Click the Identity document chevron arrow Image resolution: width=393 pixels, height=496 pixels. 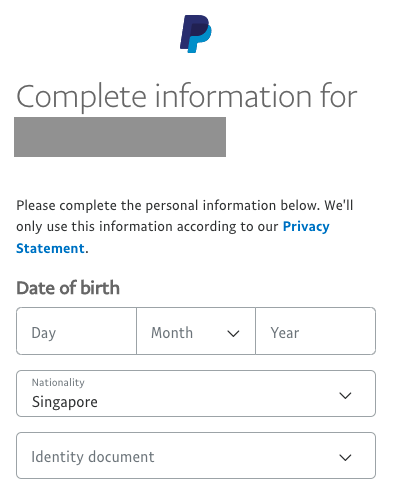[x=345, y=457]
